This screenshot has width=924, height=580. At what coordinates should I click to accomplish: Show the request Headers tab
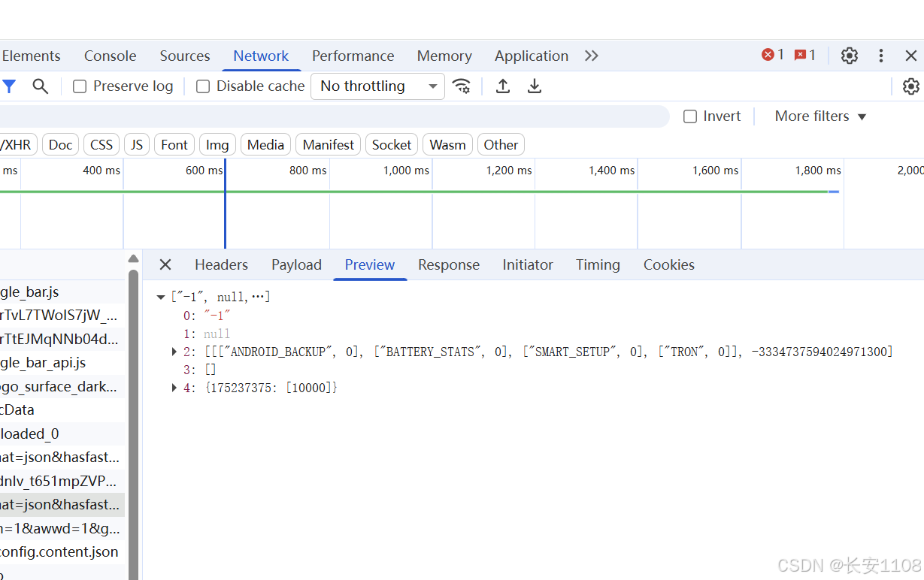tap(221, 264)
